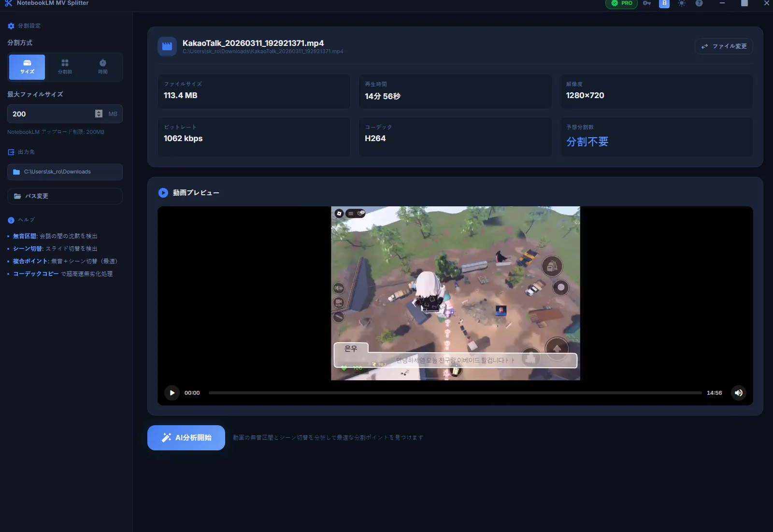Select the サイズ split mode tab
This screenshot has width=773, height=532.
tap(27, 67)
